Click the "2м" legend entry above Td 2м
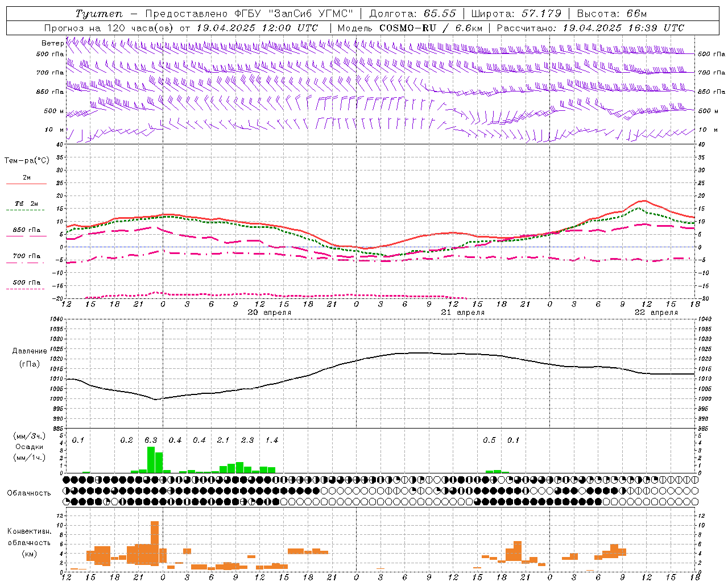Image resolution: width=728 pixels, height=582 pixels. coord(27,177)
